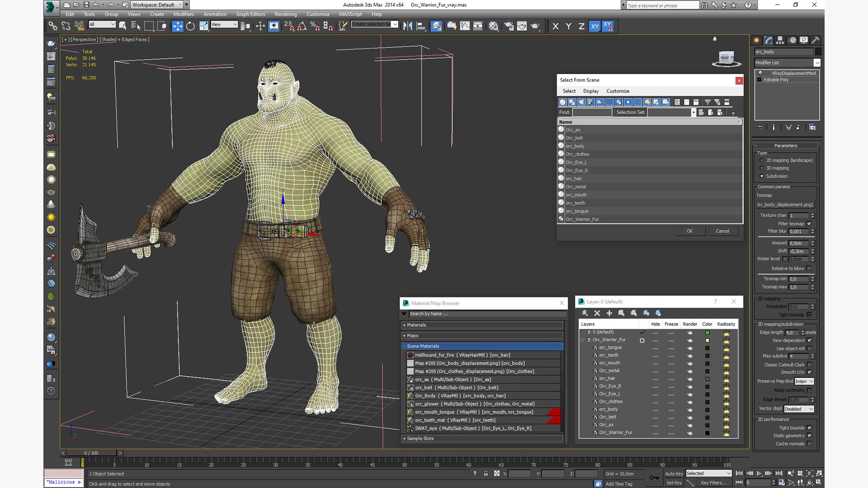Open the MAXScript menu
Screen dimensions: 868x488
point(350,14)
